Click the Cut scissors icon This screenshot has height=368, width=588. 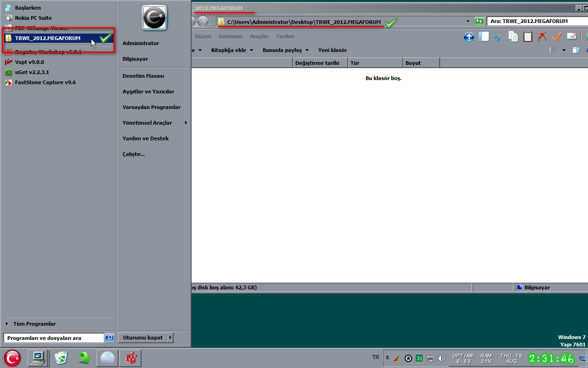click(x=498, y=37)
